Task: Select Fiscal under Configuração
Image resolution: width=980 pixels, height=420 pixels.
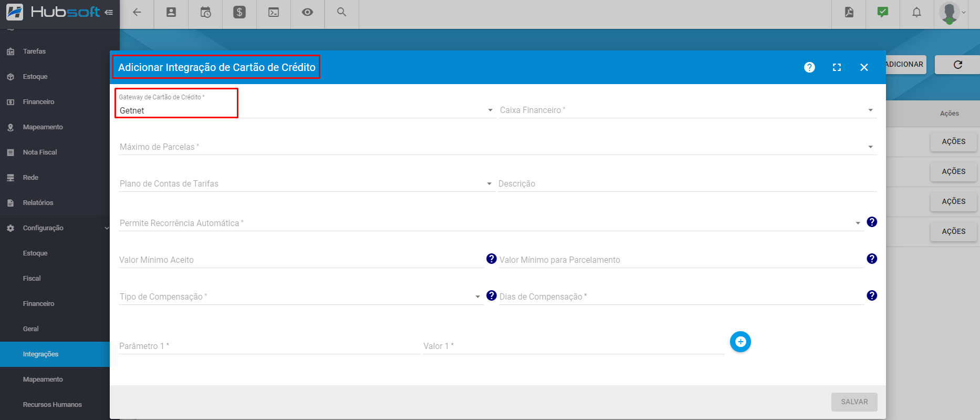Action: pyautogui.click(x=55, y=279)
